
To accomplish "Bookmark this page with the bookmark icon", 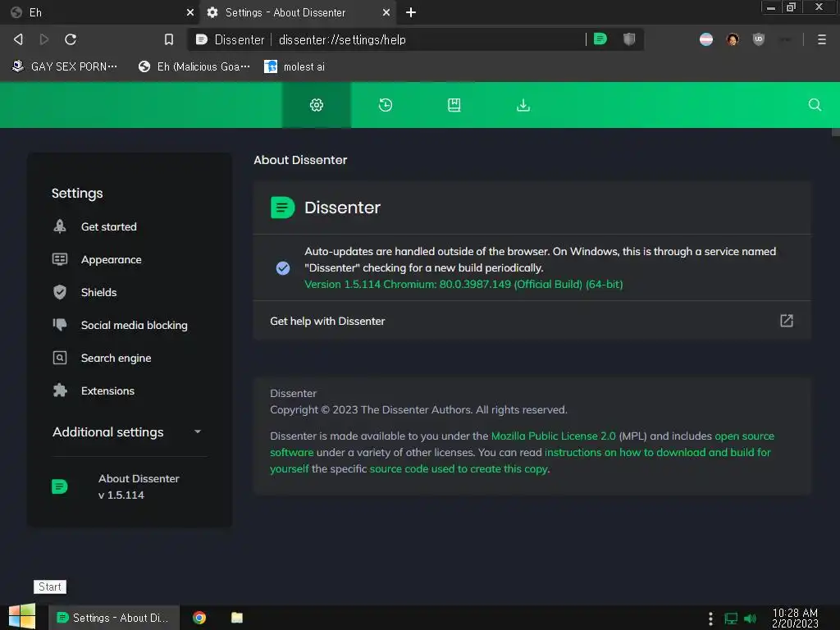I will click(169, 39).
